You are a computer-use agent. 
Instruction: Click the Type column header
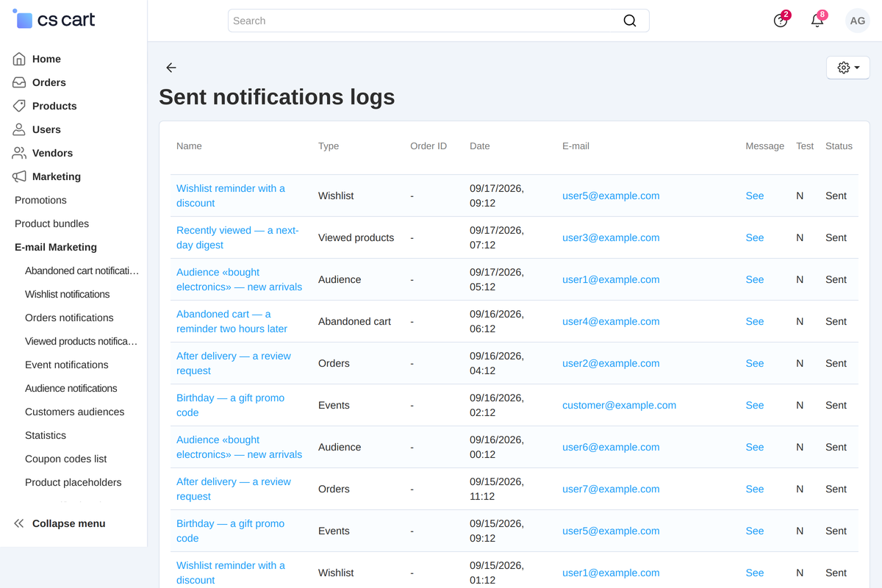pos(329,146)
